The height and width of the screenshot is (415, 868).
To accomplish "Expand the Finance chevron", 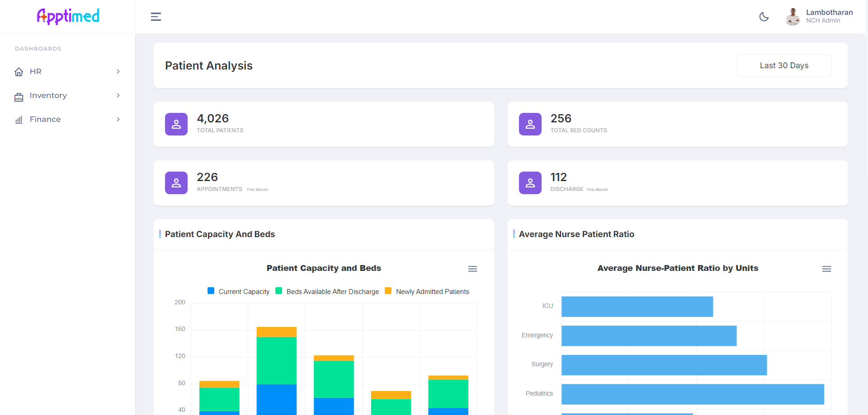I will 118,119.
